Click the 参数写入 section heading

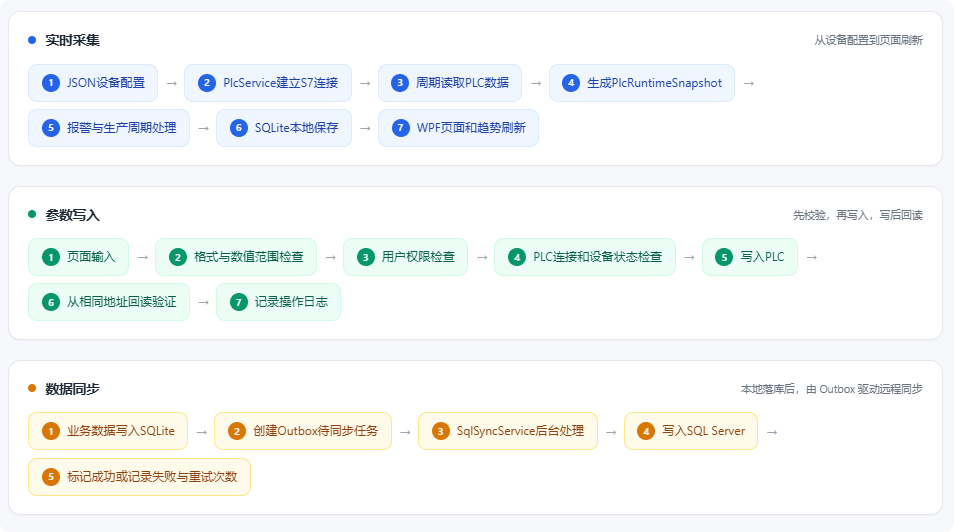pos(72,215)
